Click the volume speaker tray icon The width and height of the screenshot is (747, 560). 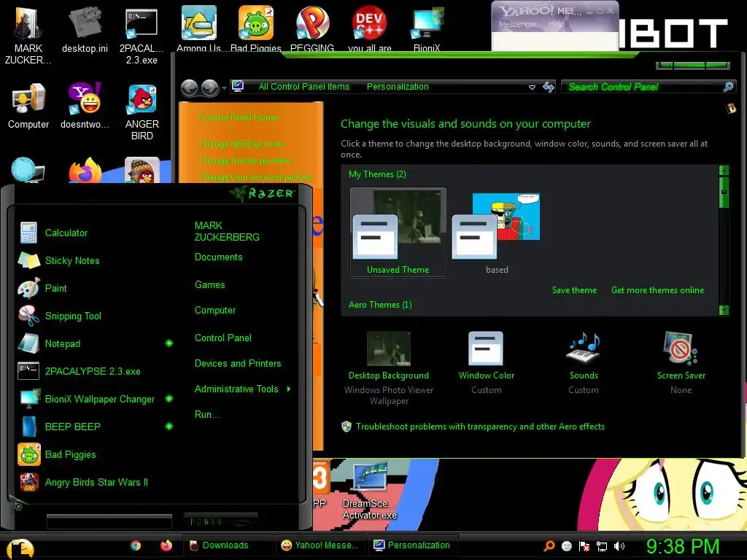pyautogui.click(x=619, y=546)
